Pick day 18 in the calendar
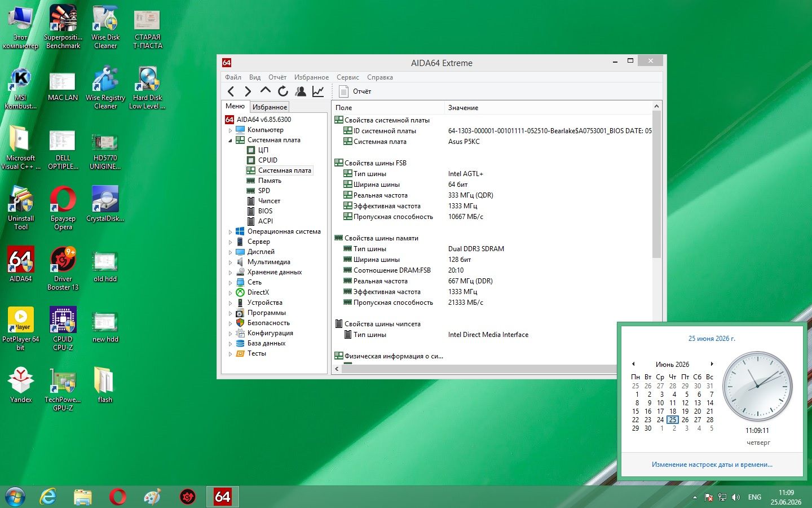This screenshot has width=812, height=508. coord(673,411)
